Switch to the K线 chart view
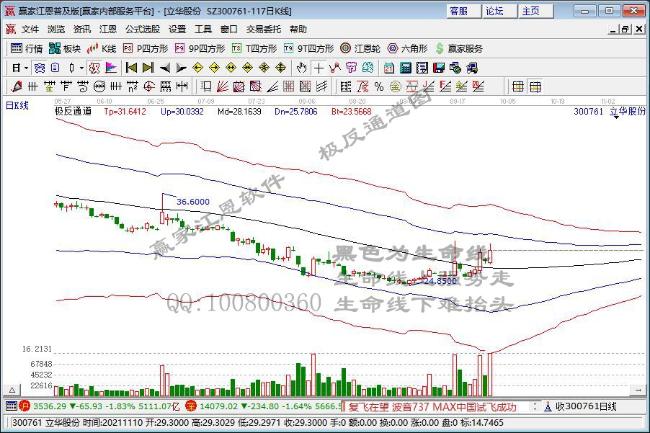 (x=101, y=48)
